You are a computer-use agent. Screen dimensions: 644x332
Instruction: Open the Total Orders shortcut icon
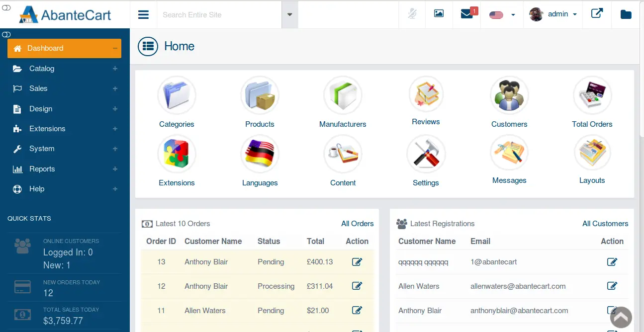[x=592, y=95]
